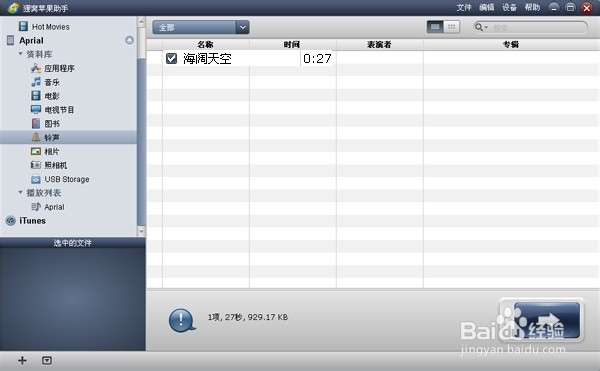Select iTunes in the sidebar

33,221
